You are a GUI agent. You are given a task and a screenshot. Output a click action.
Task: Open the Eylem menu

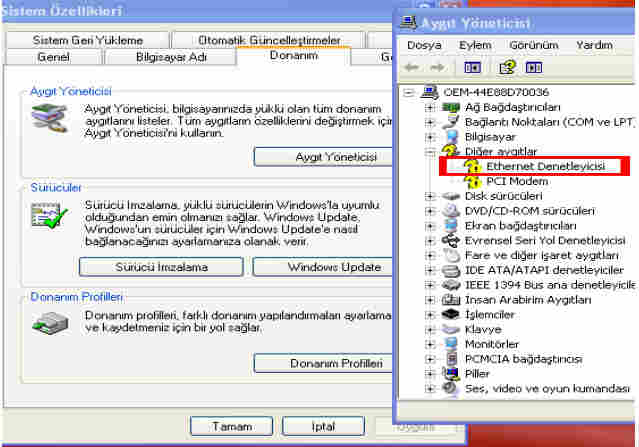475,45
